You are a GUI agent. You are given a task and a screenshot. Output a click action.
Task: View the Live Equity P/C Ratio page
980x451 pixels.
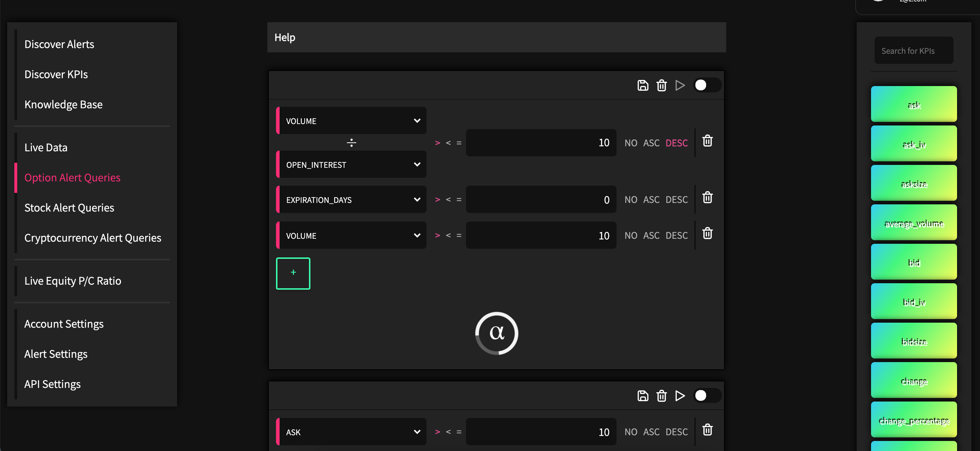pos(73,280)
